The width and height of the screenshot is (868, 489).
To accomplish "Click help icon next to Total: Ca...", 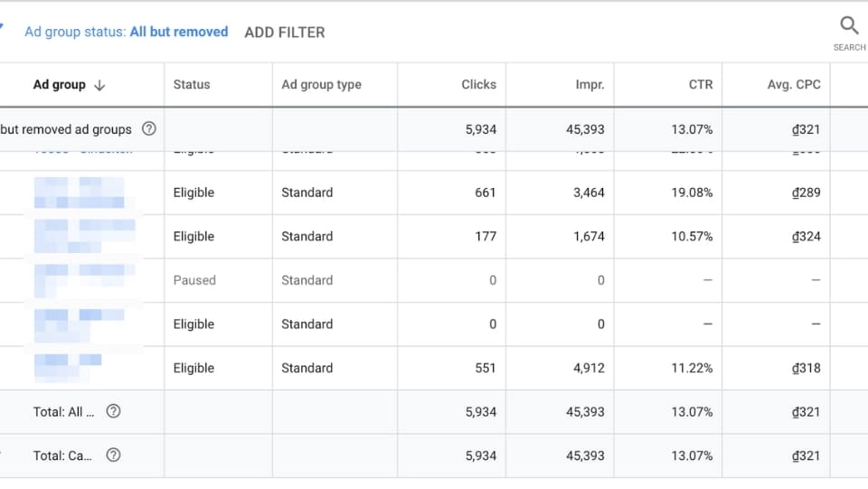I will coord(113,456).
